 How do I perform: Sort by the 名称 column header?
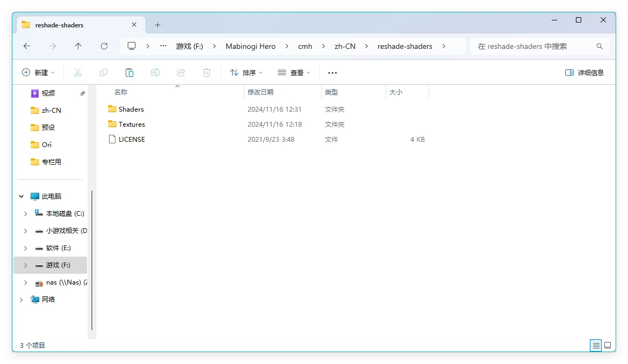point(121,92)
